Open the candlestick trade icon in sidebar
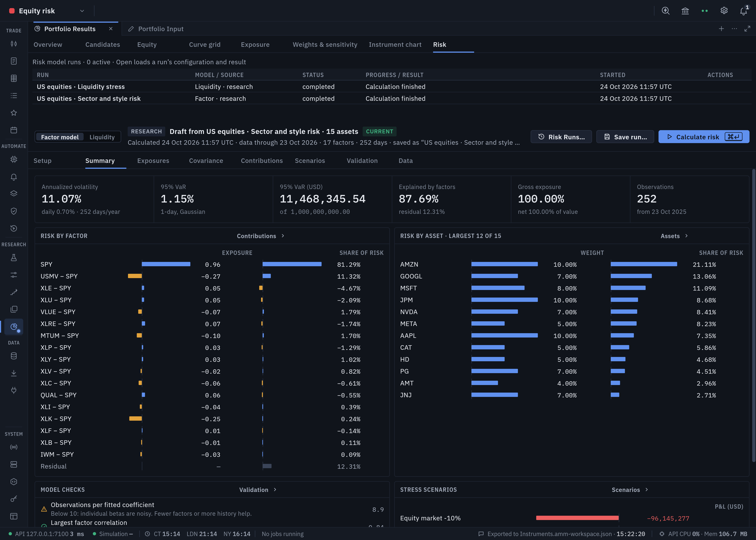Image resolution: width=756 pixels, height=540 pixels. (14, 44)
